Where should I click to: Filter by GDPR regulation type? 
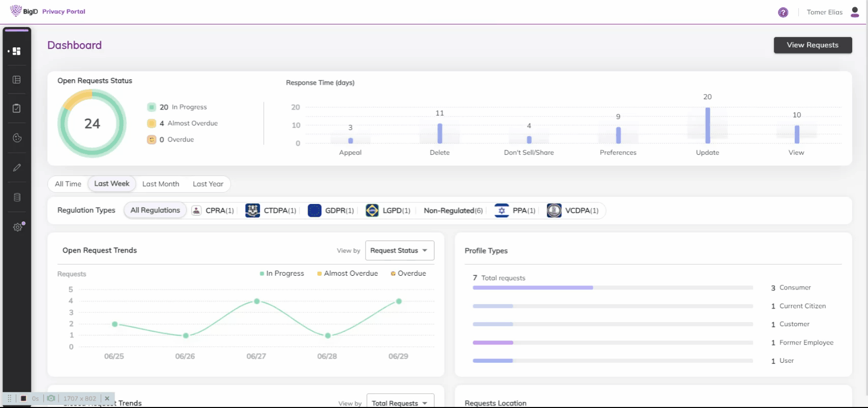pyautogui.click(x=331, y=211)
